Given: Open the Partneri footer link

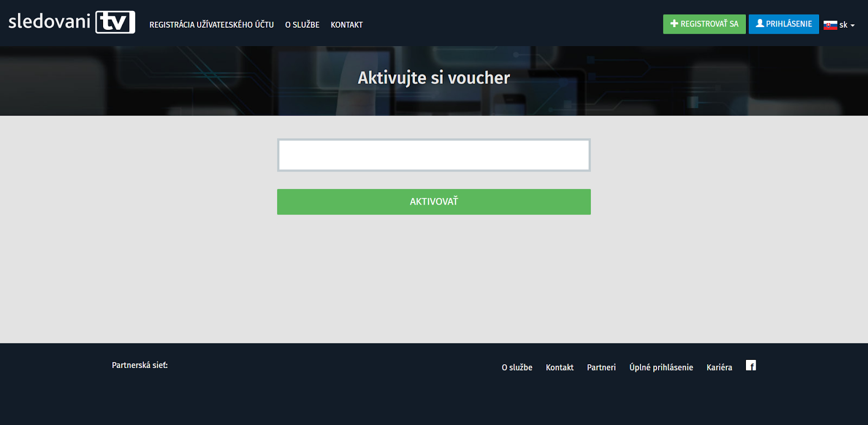Looking at the screenshot, I should pyautogui.click(x=601, y=367).
